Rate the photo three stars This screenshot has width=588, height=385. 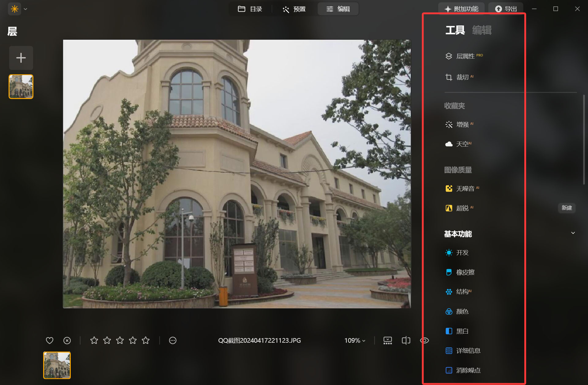(120, 340)
